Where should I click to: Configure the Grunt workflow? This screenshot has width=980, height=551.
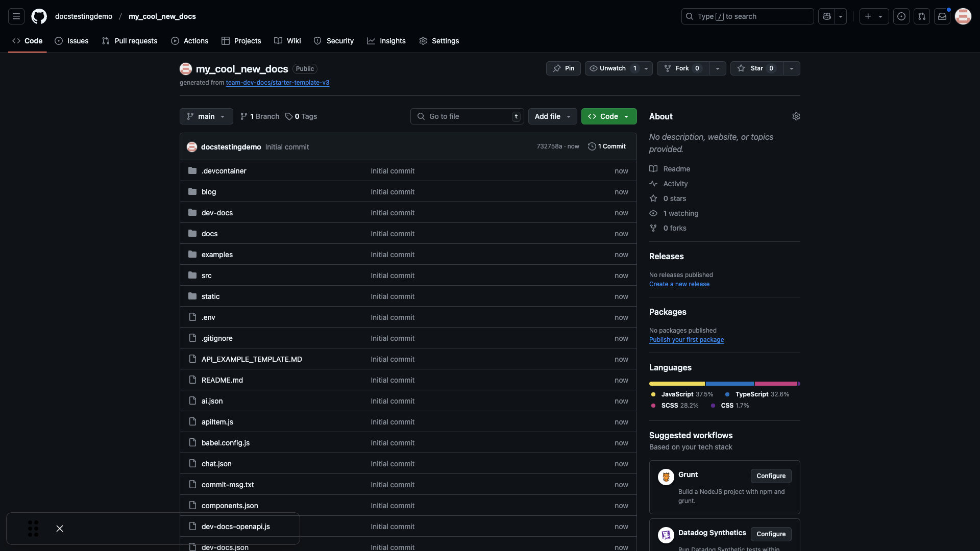point(771,475)
